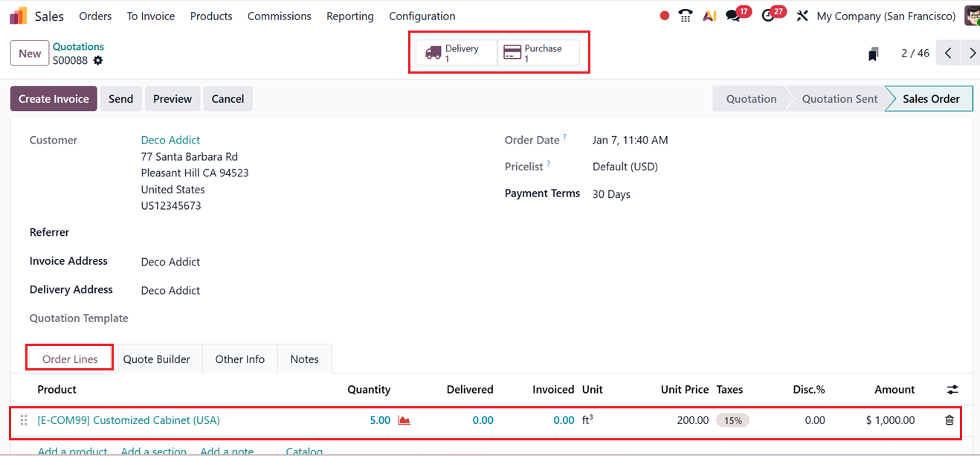Click the New button

(30, 54)
